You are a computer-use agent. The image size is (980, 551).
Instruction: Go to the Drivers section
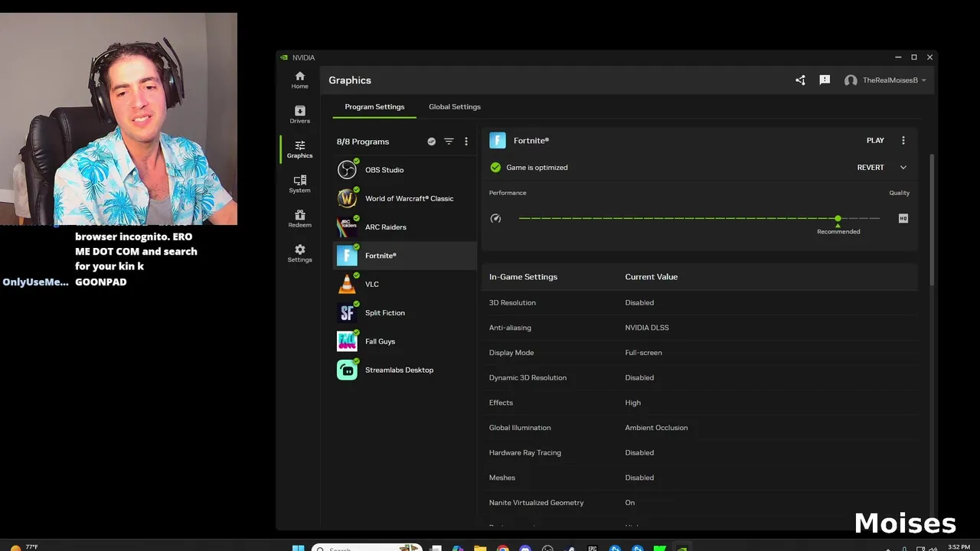pyautogui.click(x=299, y=115)
